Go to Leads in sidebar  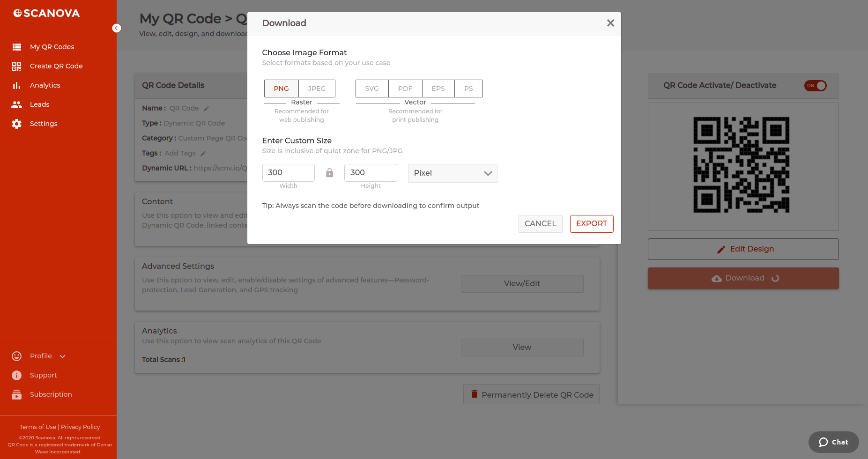tap(40, 104)
